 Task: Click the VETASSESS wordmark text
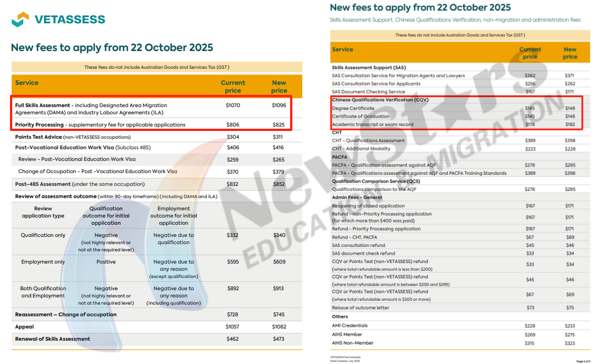point(70,19)
